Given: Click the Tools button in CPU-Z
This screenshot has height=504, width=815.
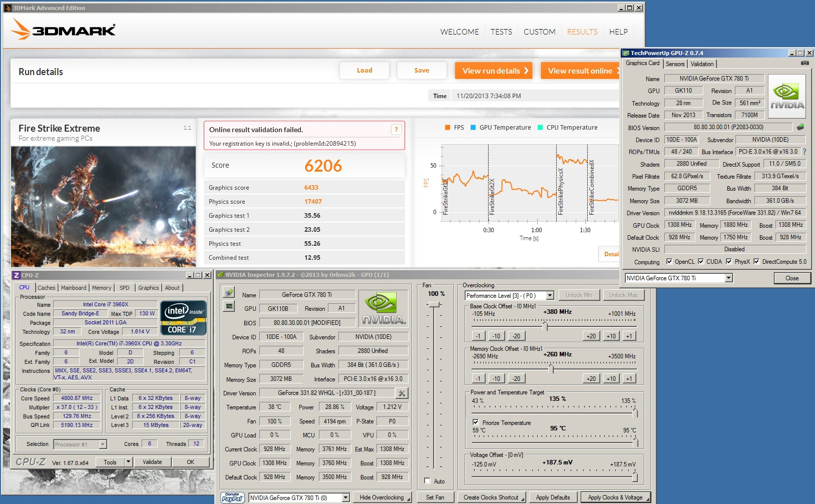Looking at the screenshot, I should [110, 462].
